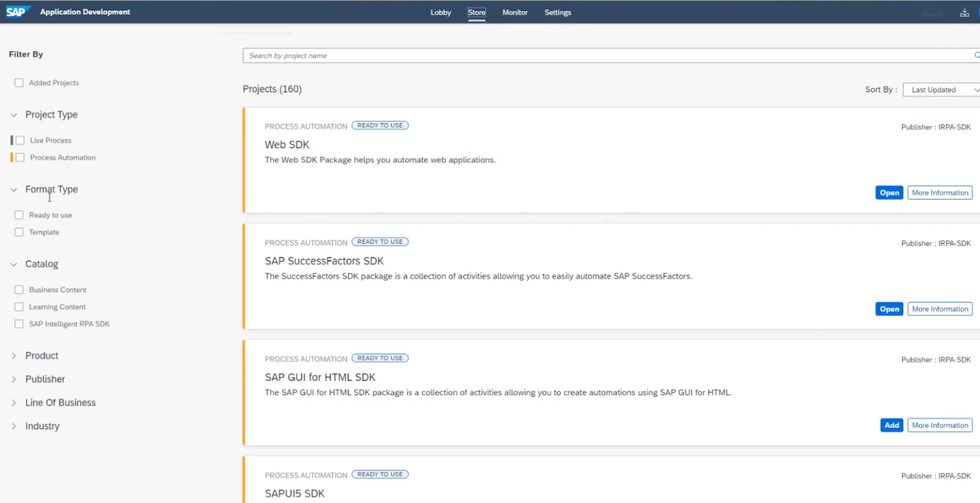Click the Web SDK description text
The height and width of the screenshot is (503, 980).
click(x=380, y=160)
